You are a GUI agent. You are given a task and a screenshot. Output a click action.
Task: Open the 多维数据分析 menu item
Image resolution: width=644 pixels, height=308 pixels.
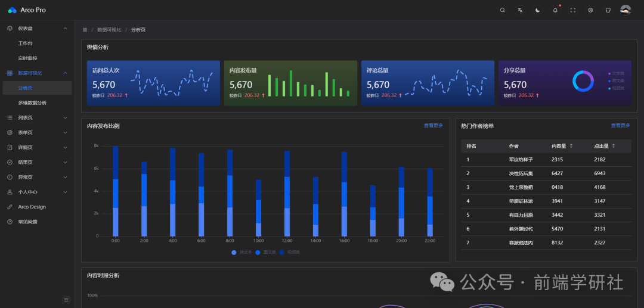[x=37, y=102]
